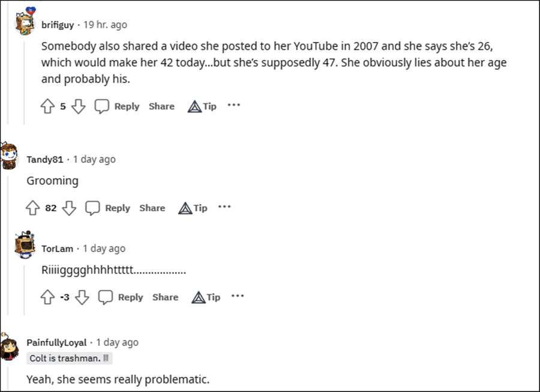
Task: Select the Tip triangle icon under brifiguy's comment
Action: point(195,106)
